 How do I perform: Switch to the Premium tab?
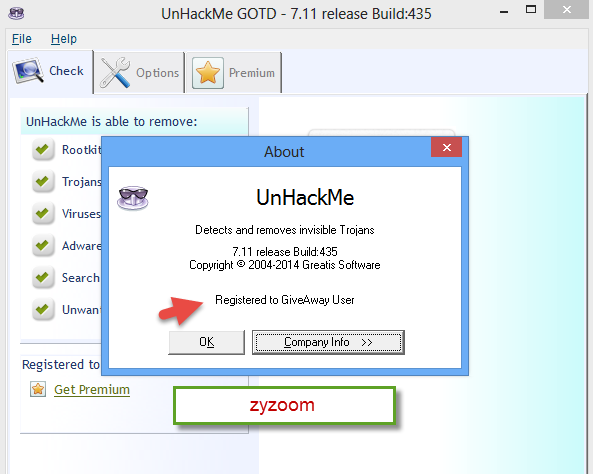click(234, 73)
